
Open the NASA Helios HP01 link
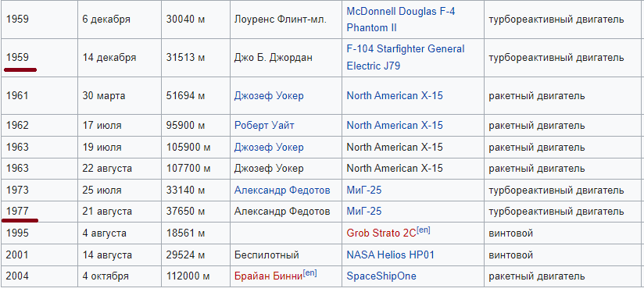[x=390, y=255]
